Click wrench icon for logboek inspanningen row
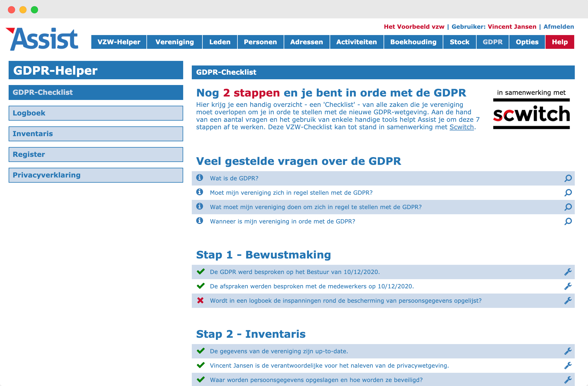The height and width of the screenshot is (386, 588). pos(568,301)
